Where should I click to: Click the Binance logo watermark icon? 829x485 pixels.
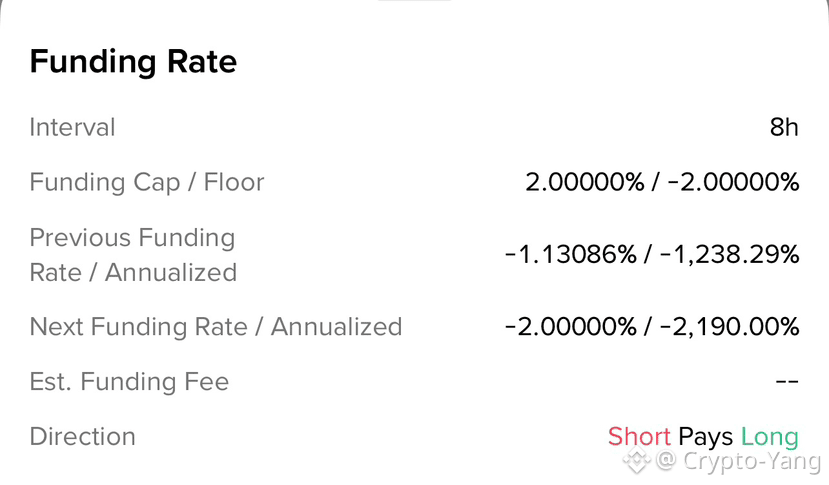(x=637, y=460)
